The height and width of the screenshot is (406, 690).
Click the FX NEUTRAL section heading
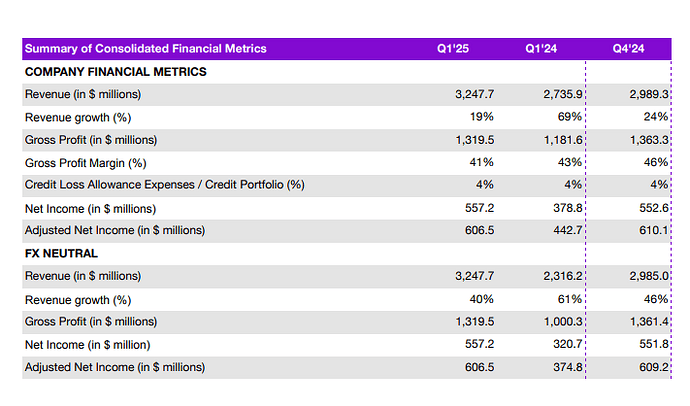pos(61,253)
